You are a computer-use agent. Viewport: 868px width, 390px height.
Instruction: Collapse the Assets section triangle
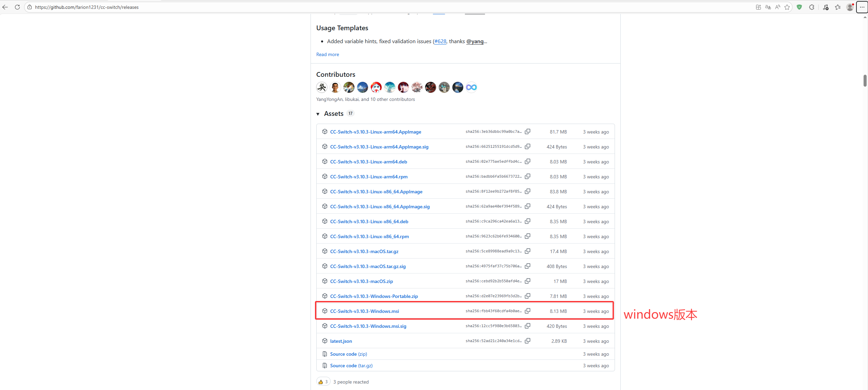[318, 114]
